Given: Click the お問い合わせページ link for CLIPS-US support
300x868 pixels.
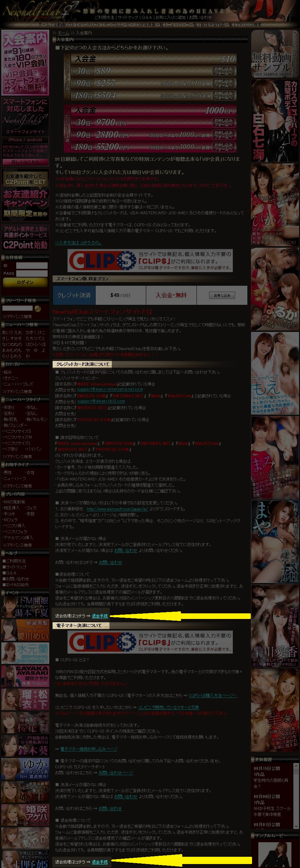Looking at the screenshot, I should click(x=116, y=773).
